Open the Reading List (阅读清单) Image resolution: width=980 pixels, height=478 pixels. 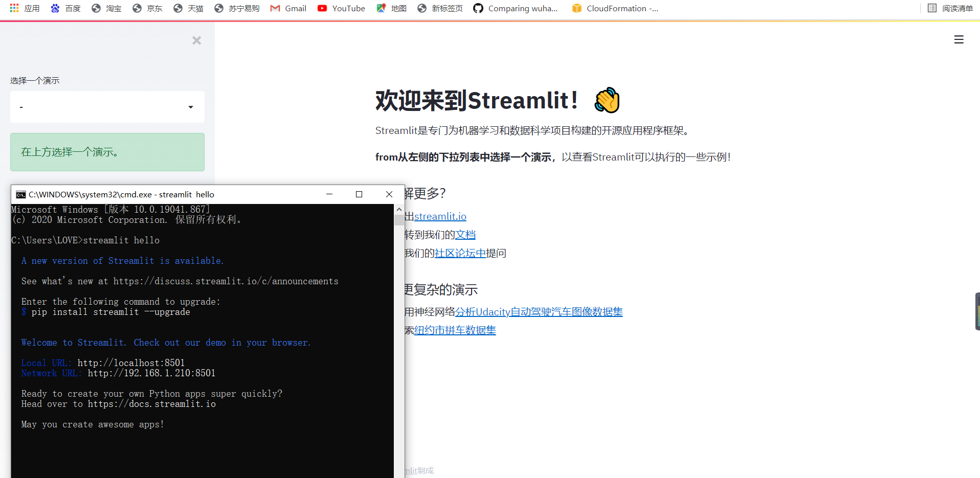(950, 8)
